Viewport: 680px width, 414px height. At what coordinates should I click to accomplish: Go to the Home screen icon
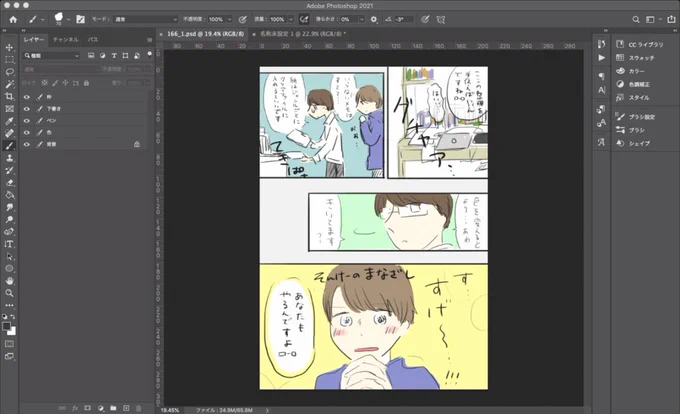point(13,20)
